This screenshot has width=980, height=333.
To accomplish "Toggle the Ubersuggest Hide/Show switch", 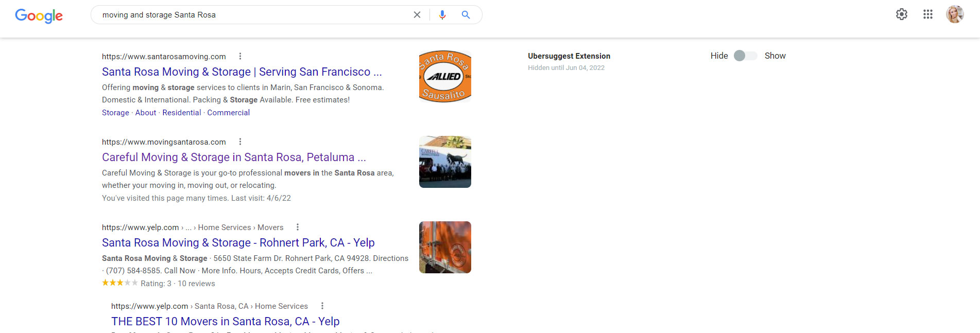I will tap(746, 56).
